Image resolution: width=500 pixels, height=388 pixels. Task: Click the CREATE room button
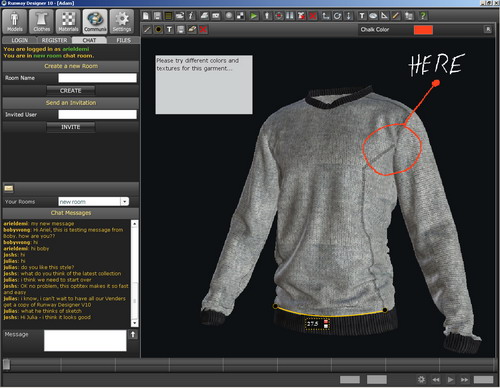[71, 91]
